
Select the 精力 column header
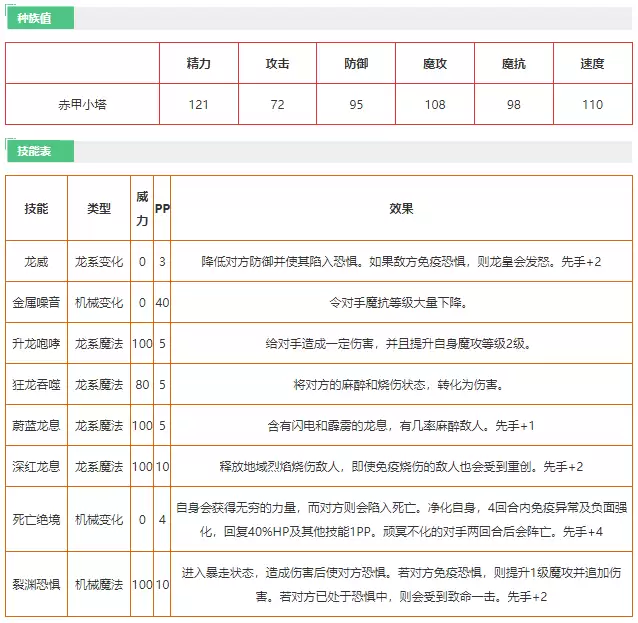pos(198,63)
